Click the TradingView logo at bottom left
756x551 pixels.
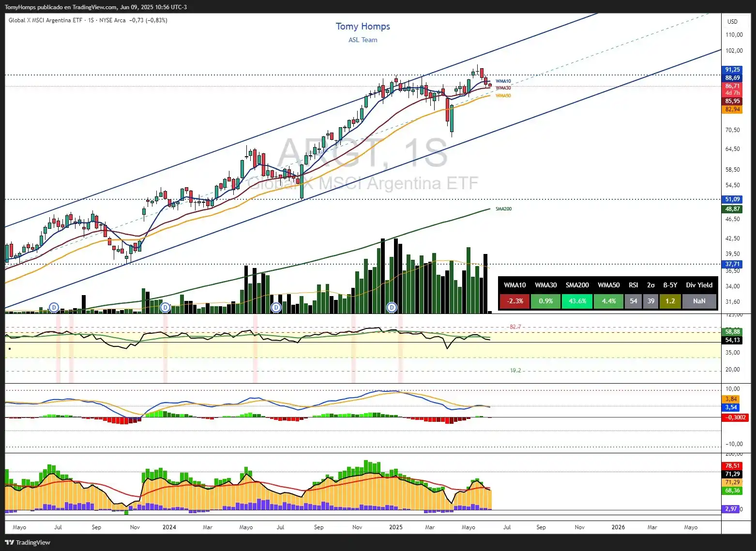point(28,542)
